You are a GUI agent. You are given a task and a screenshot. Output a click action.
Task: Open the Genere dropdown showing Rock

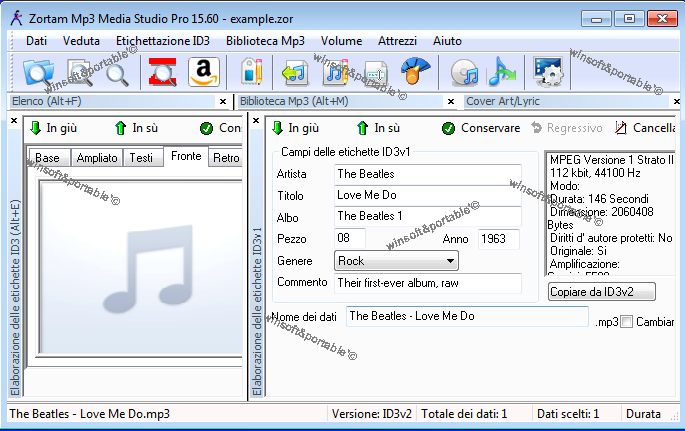(396, 261)
